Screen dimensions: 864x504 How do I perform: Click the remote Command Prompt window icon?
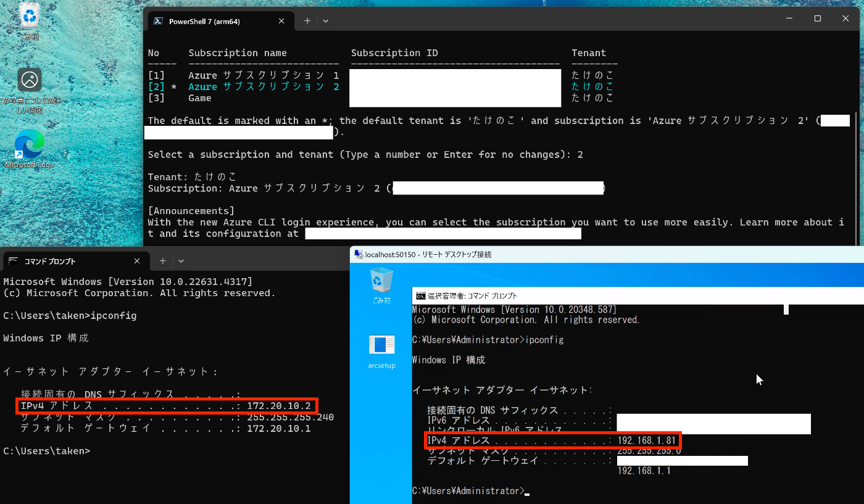[420, 295]
